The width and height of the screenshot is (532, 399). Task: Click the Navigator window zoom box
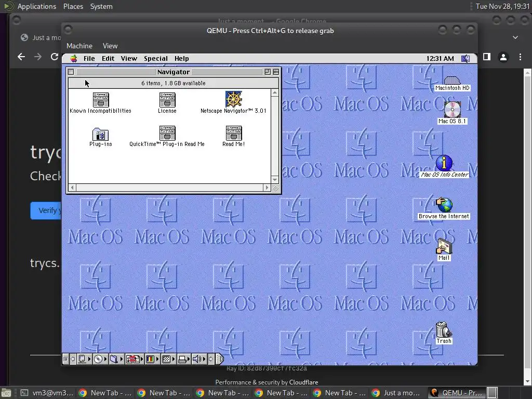268,72
